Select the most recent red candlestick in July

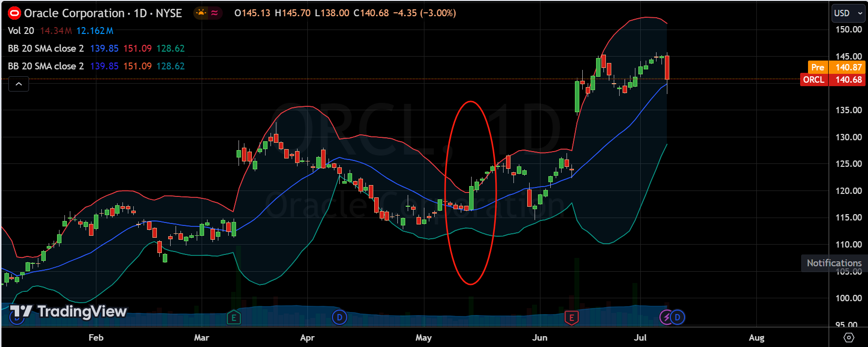(667, 67)
